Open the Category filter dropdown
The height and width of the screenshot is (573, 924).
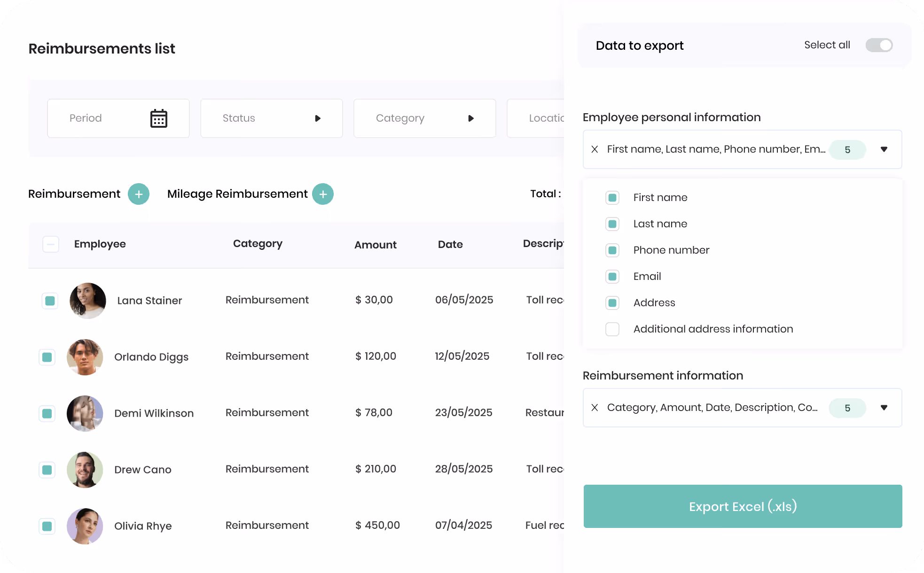(425, 118)
